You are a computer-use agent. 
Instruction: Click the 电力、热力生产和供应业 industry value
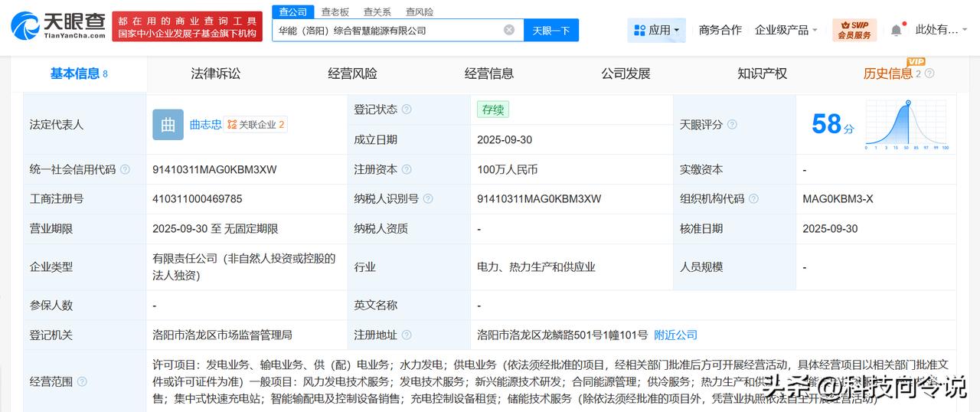(x=536, y=266)
